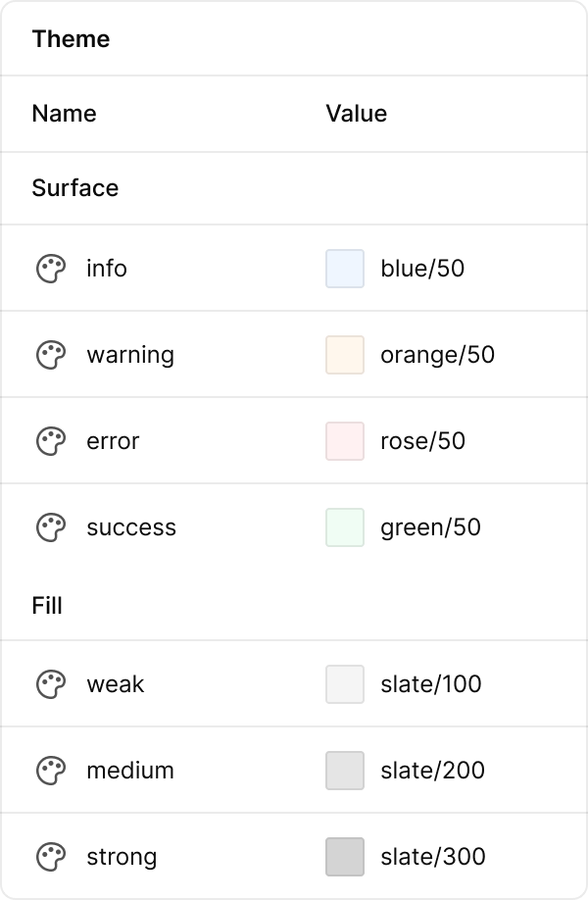
Task: Click the palette icon for error
Action: 50,441
